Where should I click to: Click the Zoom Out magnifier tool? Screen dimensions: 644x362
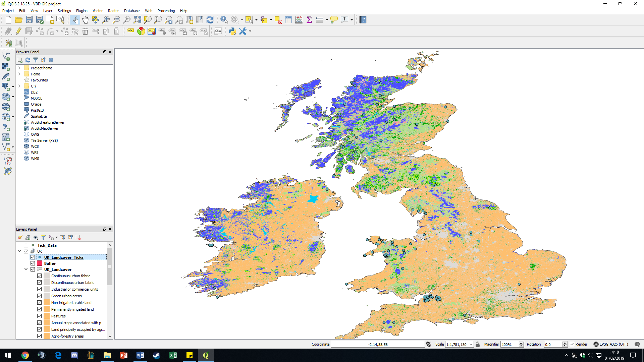(116, 20)
